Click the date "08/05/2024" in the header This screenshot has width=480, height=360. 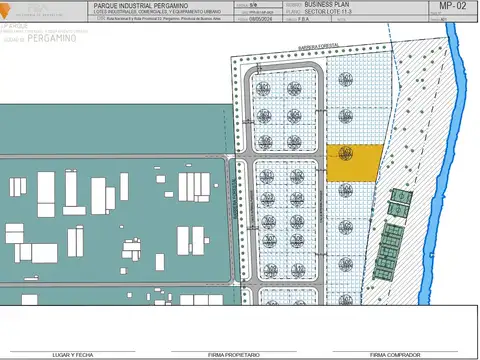tap(261, 19)
